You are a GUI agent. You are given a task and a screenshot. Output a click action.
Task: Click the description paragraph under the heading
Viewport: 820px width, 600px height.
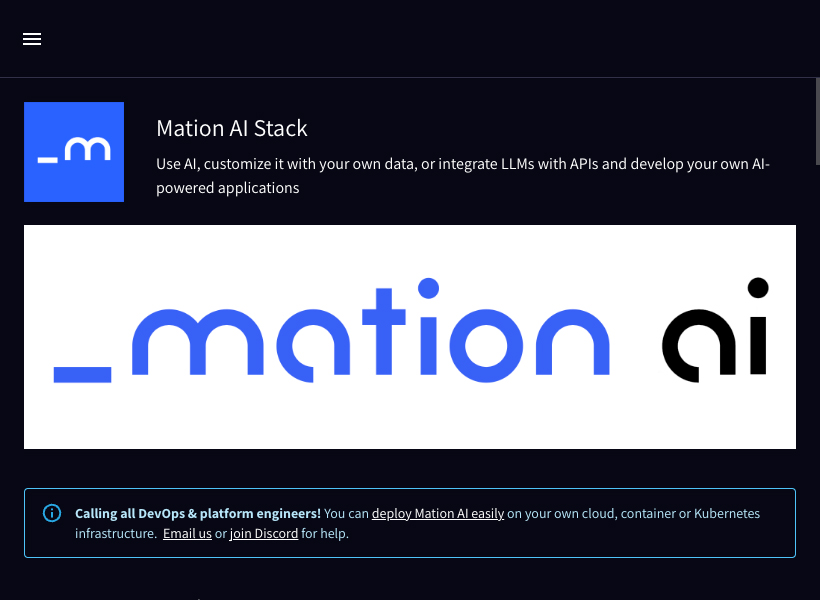[463, 176]
